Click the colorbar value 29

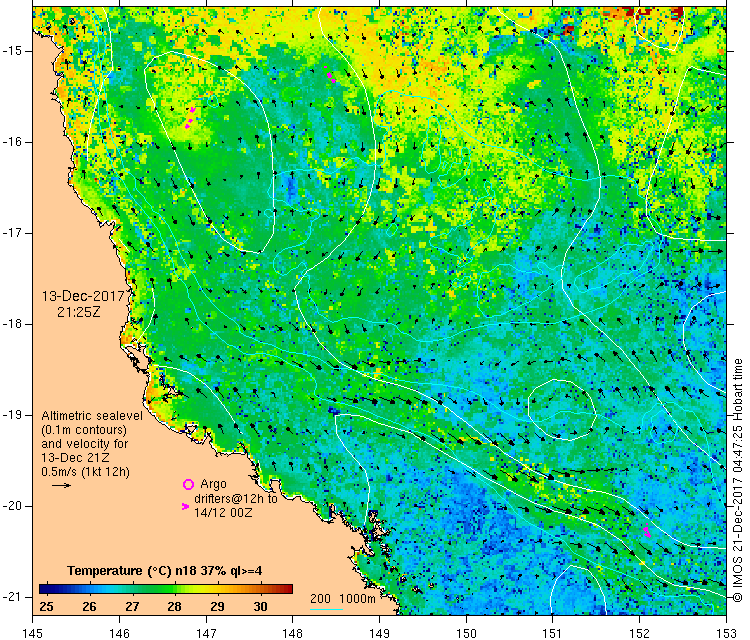tap(217, 607)
